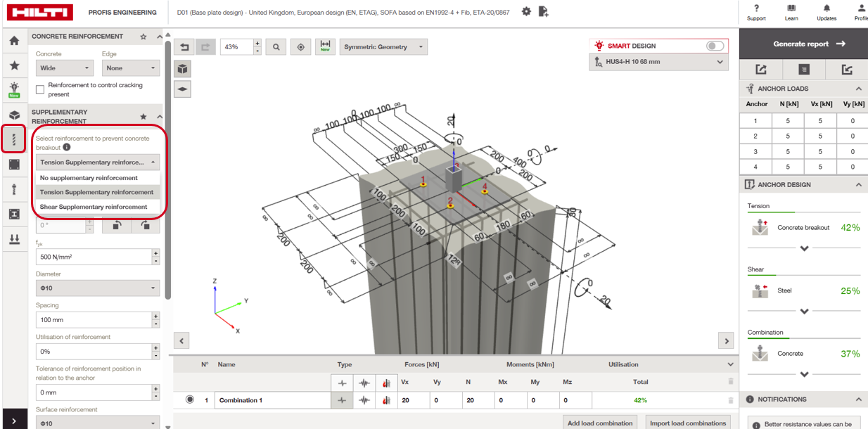Click the magnifier zoom-to-fit icon
The width and height of the screenshot is (868, 429).
(276, 47)
